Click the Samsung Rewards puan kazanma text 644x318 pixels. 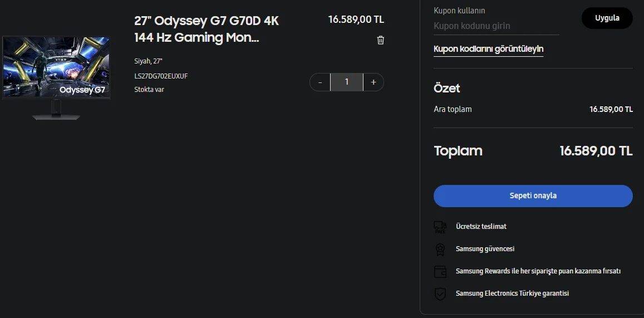click(x=538, y=271)
